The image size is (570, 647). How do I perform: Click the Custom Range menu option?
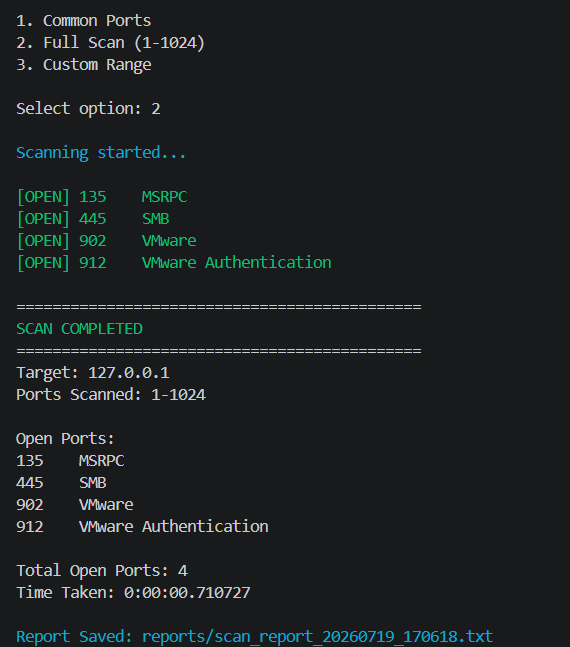(x=83, y=65)
